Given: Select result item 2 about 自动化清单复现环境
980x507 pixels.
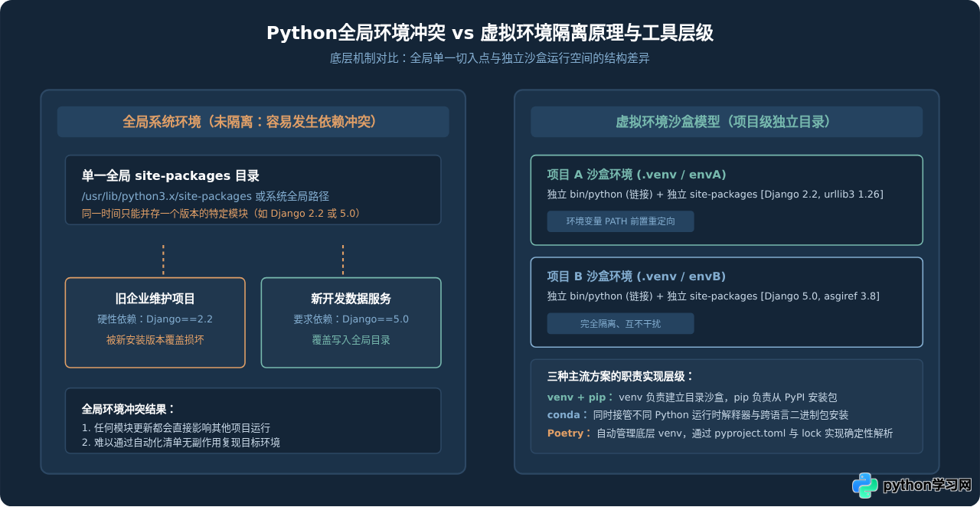Looking at the screenshot, I should coord(181,443).
